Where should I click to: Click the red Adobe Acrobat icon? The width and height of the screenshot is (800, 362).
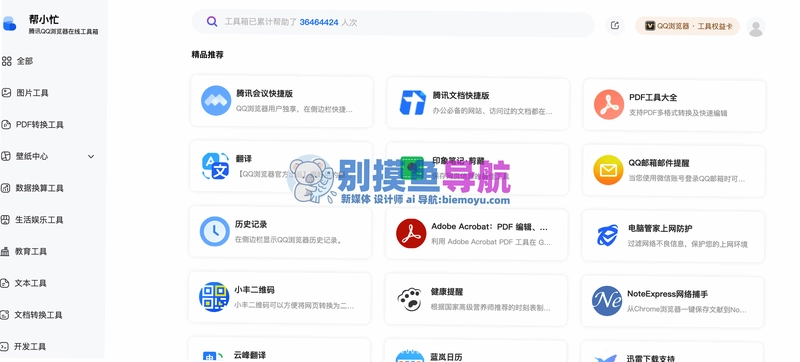click(411, 234)
